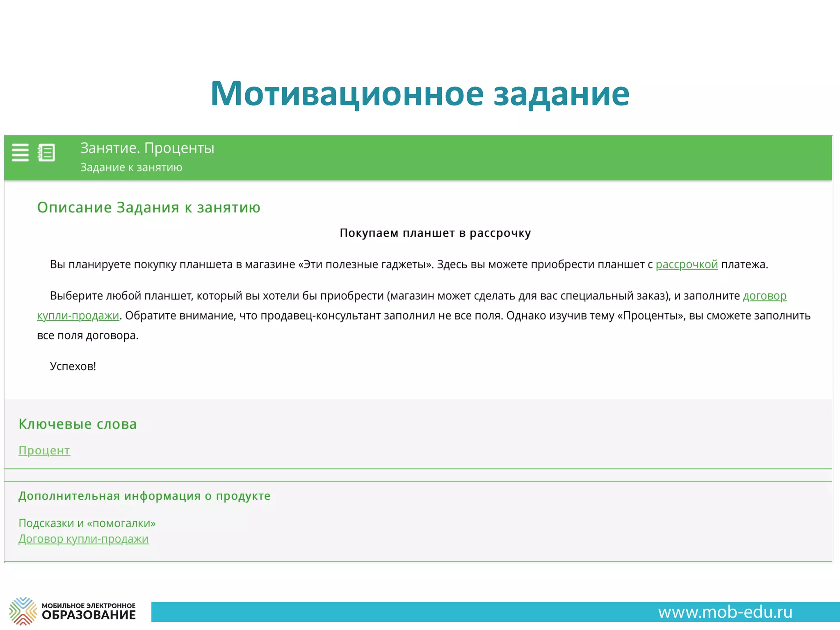Open the Договор купли-продажи link under product info

tap(83, 539)
